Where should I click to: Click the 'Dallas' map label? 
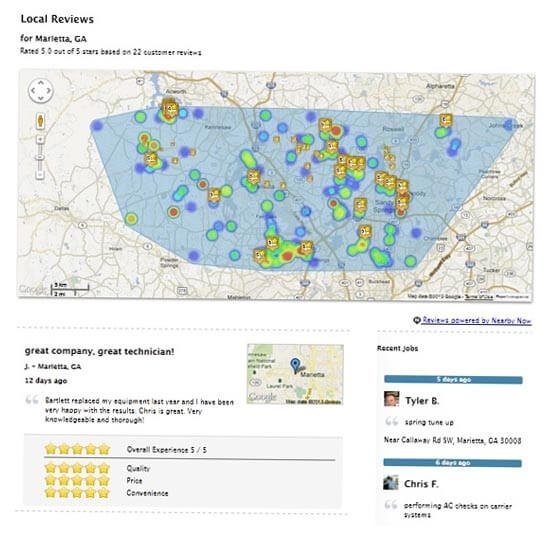[62, 208]
